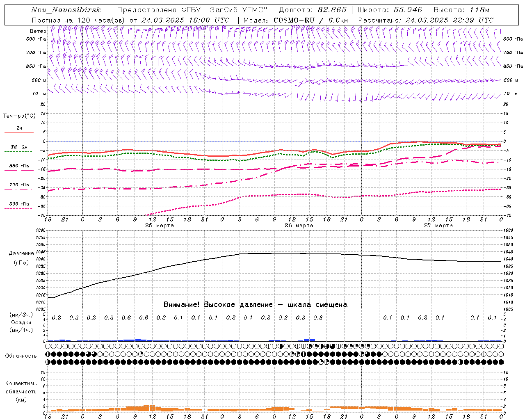The width and height of the screenshot is (525, 420).
Task: Click the Nov_Novosibirsk station title
Action: 66,10
